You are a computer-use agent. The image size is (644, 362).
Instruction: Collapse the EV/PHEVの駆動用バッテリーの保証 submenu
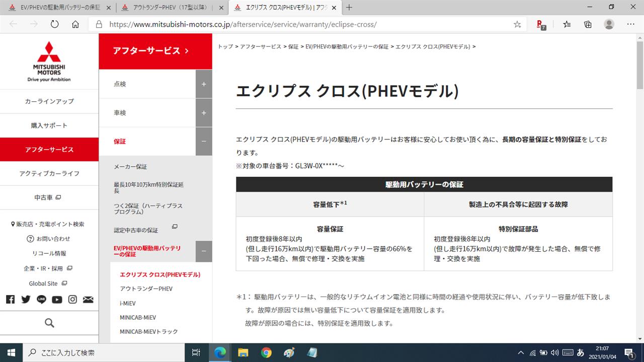pyautogui.click(x=204, y=251)
